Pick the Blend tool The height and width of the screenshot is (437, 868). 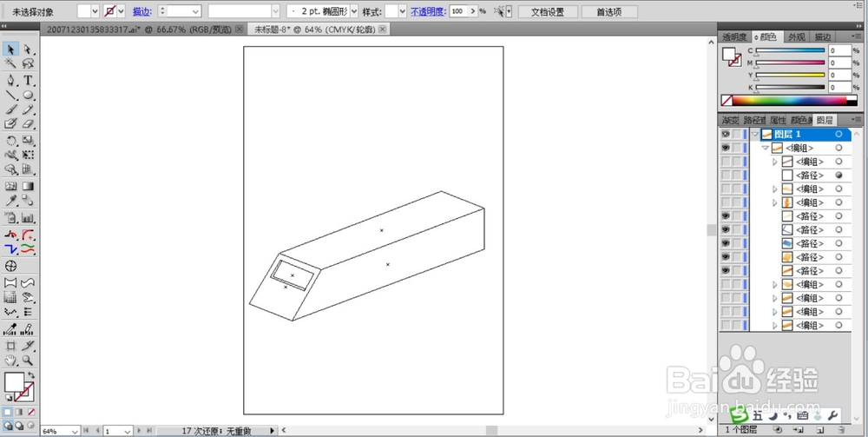(28, 201)
